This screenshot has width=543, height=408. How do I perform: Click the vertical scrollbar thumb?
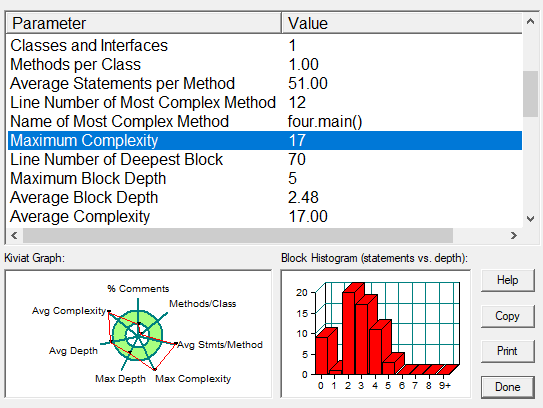click(x=530, y=94)
